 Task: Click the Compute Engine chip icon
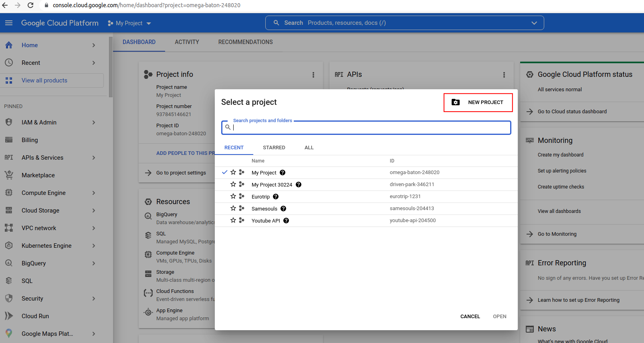point(9,193)
